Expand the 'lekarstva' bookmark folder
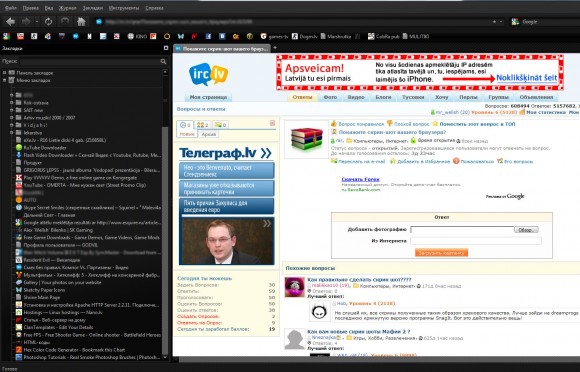 coord(11,132)
